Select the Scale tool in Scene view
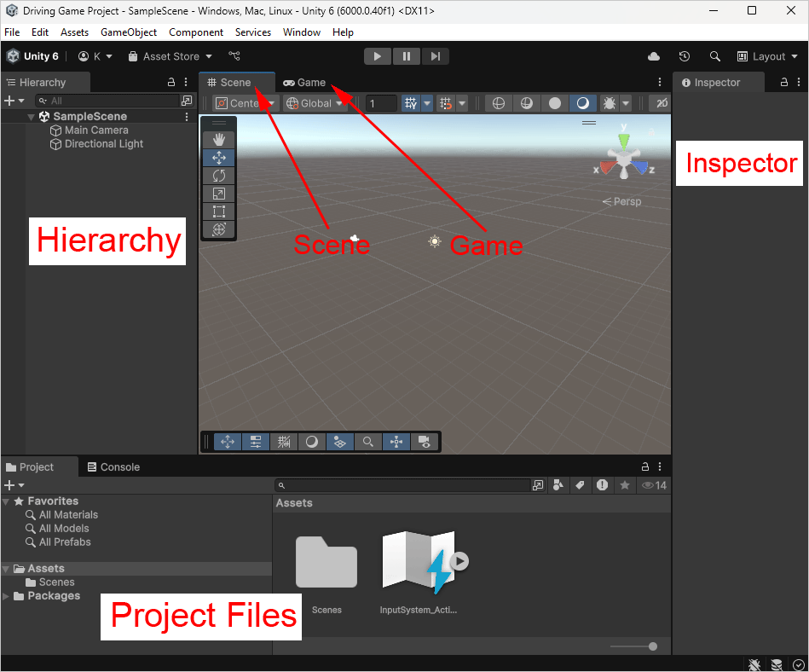This screenshot has height=672, width=809. coord(218,194)
